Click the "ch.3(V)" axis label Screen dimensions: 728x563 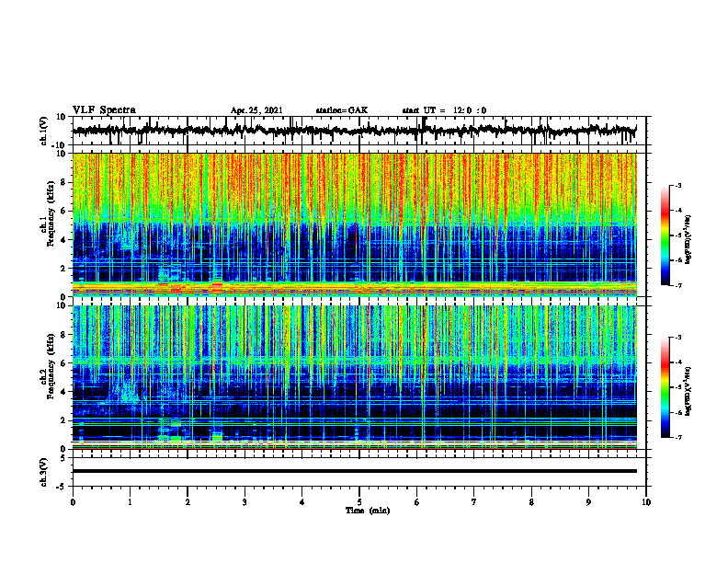tap(44, 472)
